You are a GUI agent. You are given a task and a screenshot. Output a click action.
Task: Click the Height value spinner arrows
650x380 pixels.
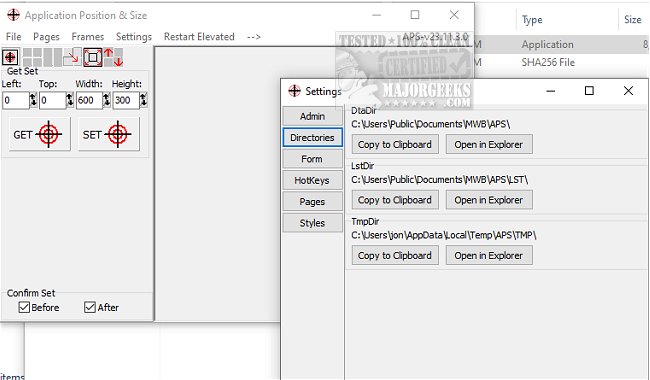click(x=143, y=100)
